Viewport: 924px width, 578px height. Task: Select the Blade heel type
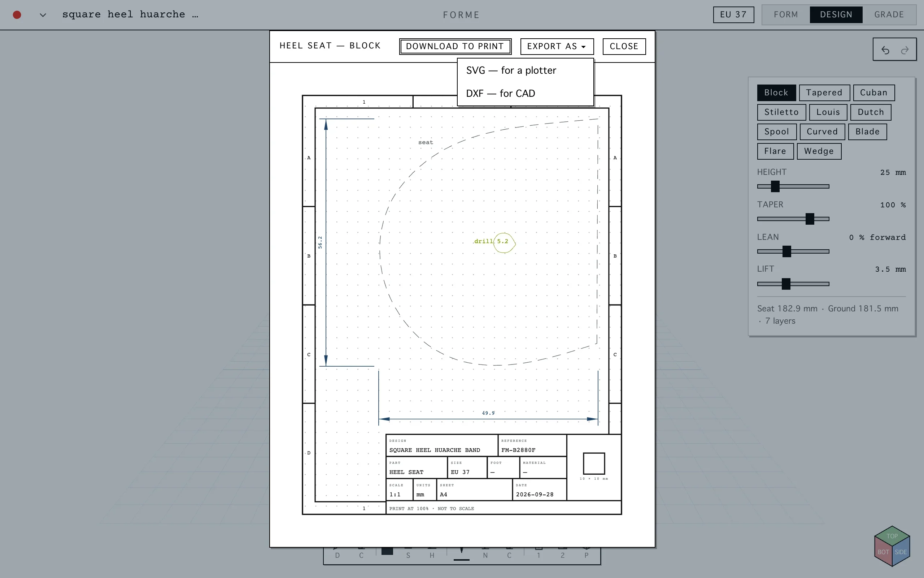coord(867,131)
